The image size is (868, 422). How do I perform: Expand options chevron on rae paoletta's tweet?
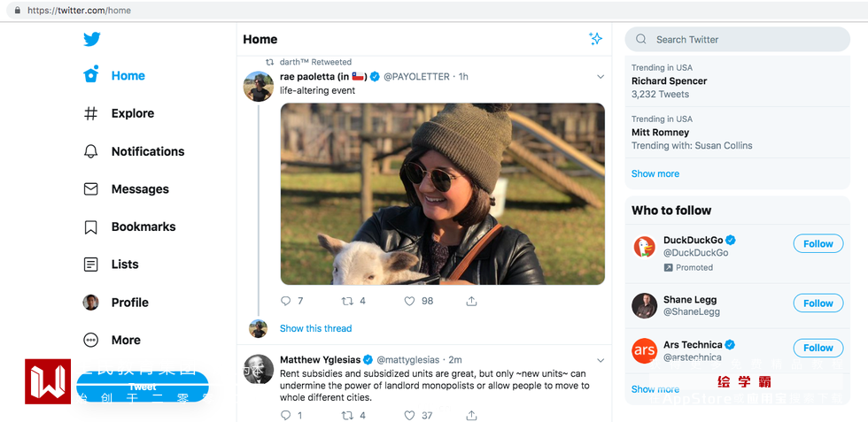[x=601, y=77]
